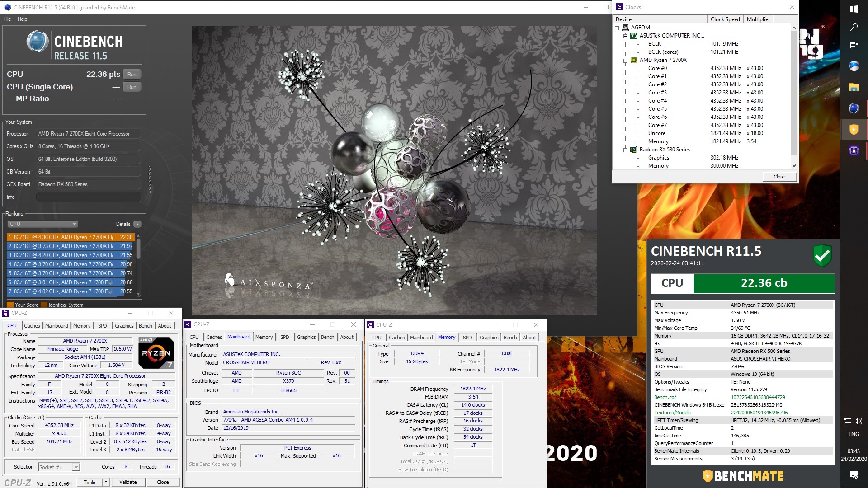
Task: Switch to Graphics tab in Memory CPU-Z window
Action: (489, 338)
